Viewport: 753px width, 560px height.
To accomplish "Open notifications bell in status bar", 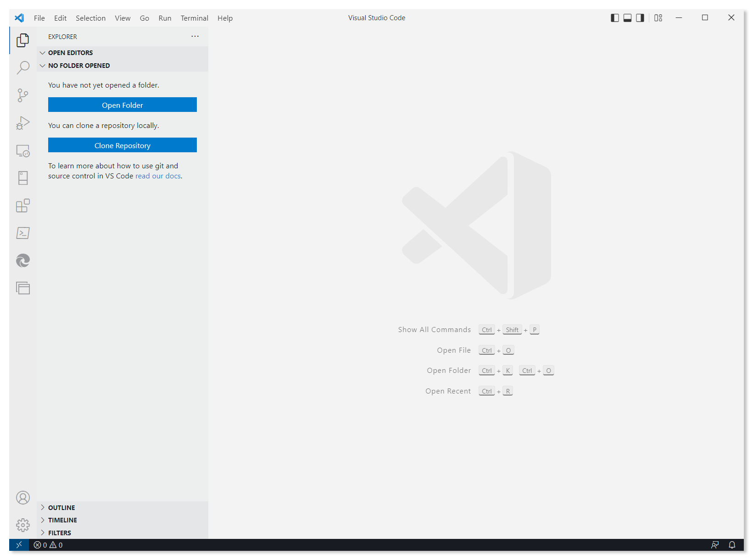I will pyautogui.click(x=732, y=545).
